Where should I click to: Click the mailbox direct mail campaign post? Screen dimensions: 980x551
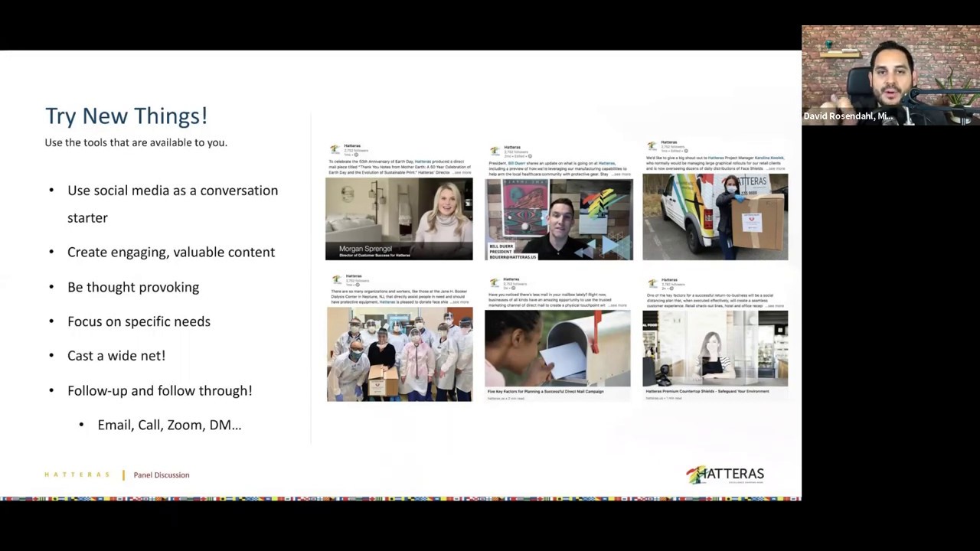coord(557,348)
